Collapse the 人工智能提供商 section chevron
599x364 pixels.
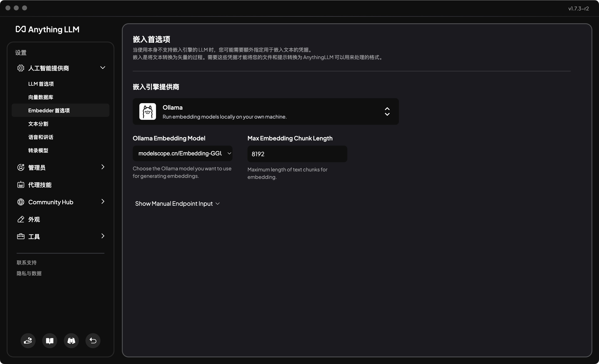(103, 68)
